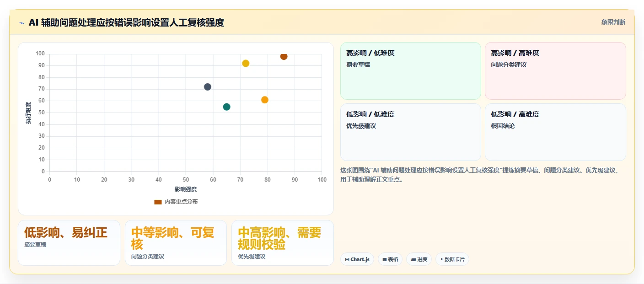644x284 pixels.
Task: Toggle the 内容重点分布 legend color box
Action: point(158,202)
